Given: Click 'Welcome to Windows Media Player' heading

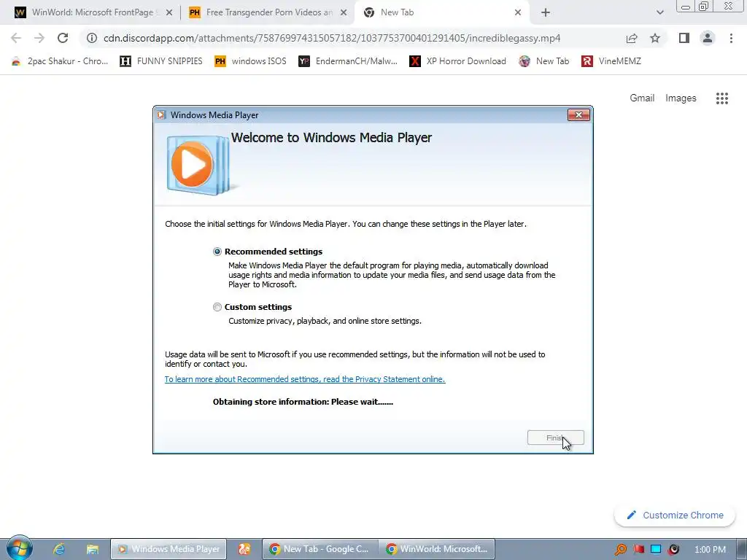Looking at the screenshot, I should pyautogui.click(x=332, y=138).
